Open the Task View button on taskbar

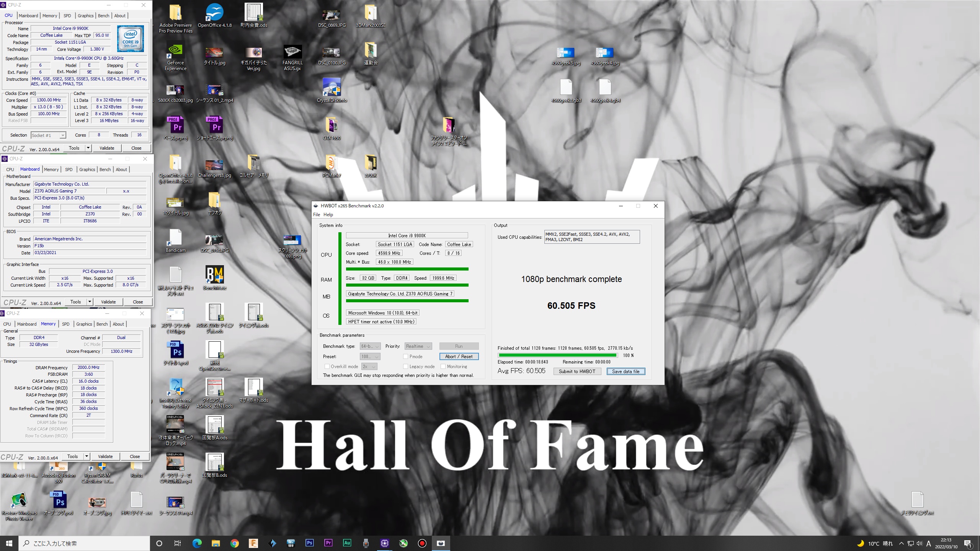coord(178,543)
